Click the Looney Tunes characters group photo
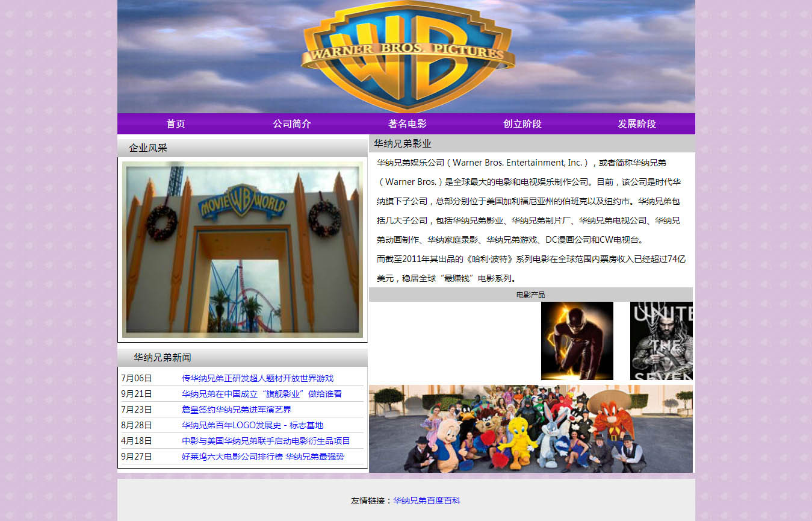The height and width of the screenshot is (521, 812). [x=531, y=429]
